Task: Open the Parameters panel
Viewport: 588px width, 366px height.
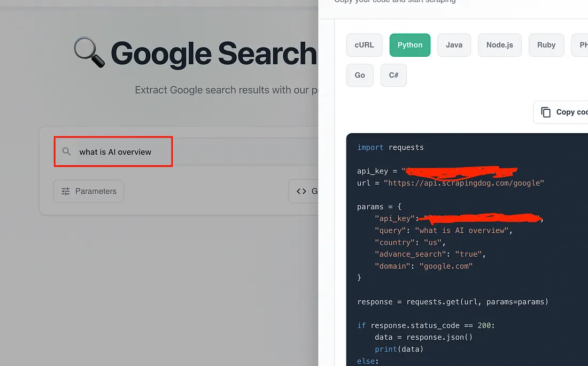Action: [x=88, y=191]
